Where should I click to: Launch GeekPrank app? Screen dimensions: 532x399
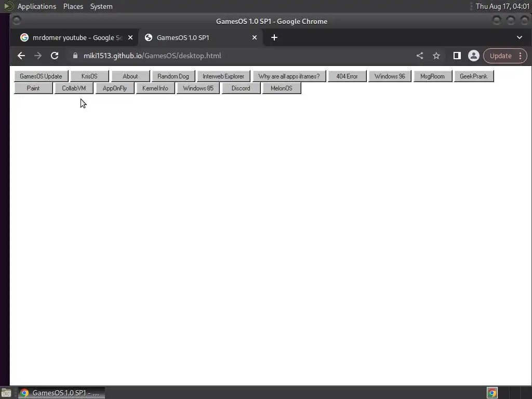click(x=474, y=76)
